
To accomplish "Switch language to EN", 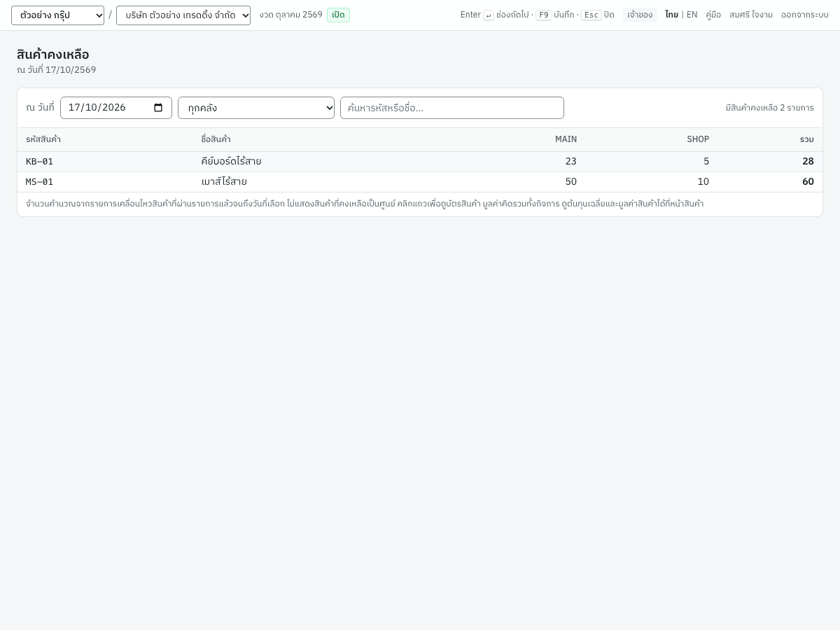I will coord(692,15).
